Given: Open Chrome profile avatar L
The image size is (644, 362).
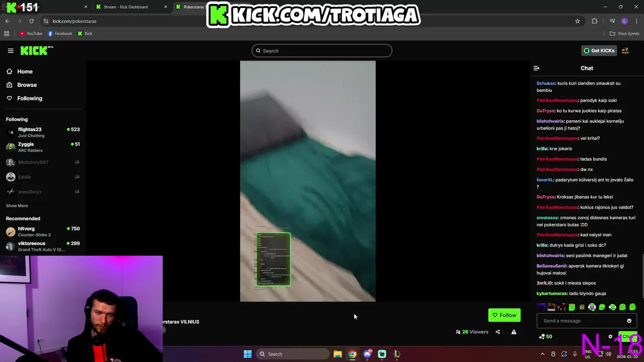Looking at the screenshot, I should 624,21.
